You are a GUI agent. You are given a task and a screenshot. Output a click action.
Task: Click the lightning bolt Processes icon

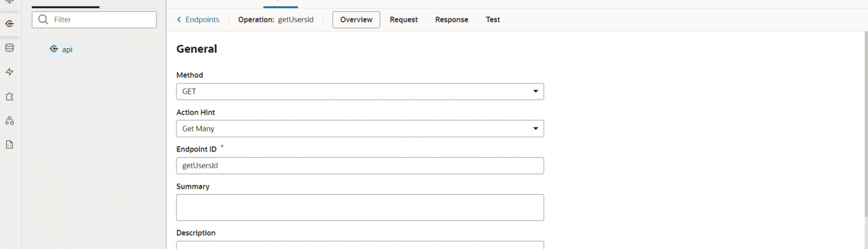pyautogui.click(x=9, y=72)
